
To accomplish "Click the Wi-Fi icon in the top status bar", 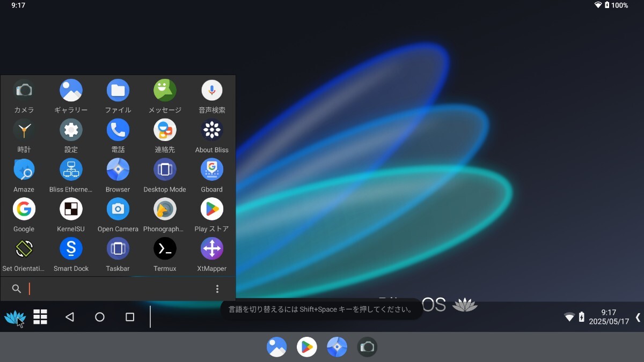I will pos(598,5).
